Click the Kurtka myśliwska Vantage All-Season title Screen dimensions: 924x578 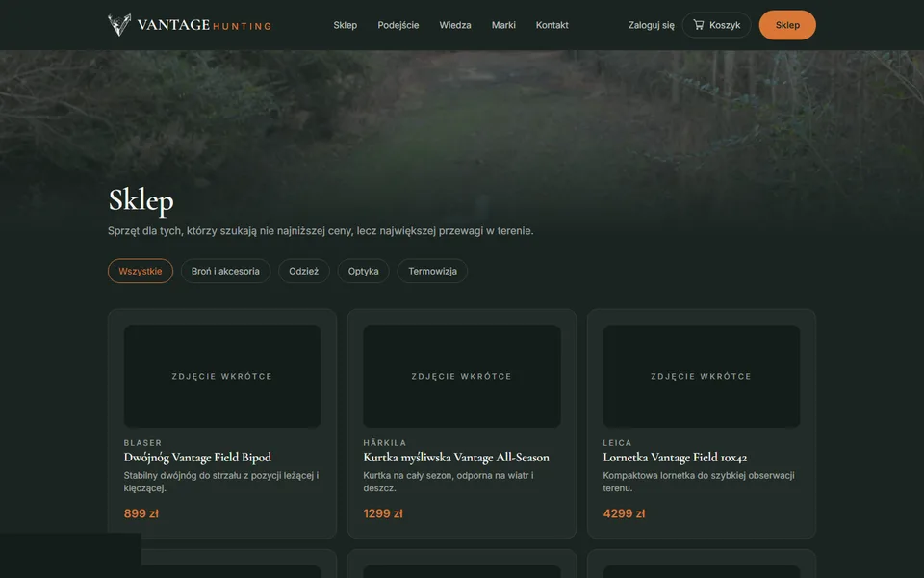[x=456, y=458]
